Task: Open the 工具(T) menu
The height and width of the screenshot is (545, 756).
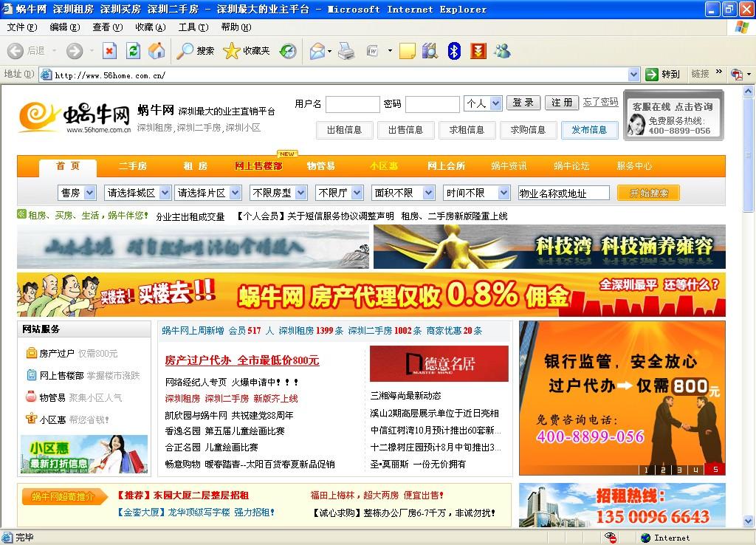Action: click(193, 27)
